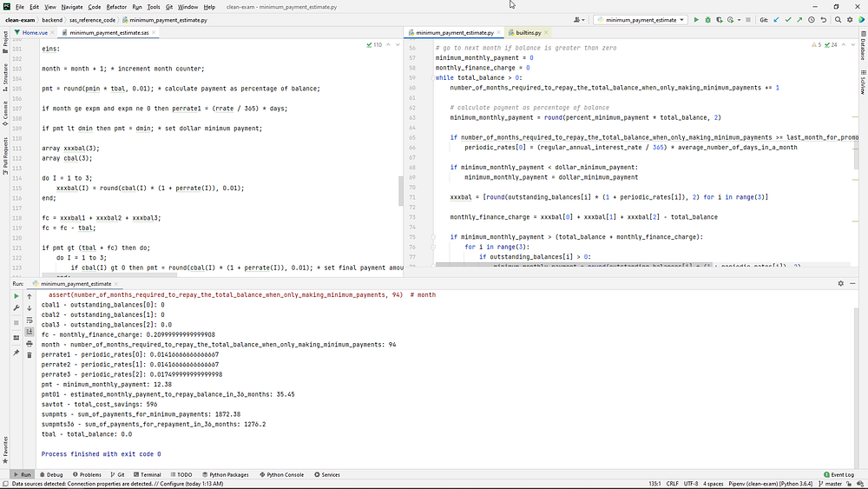Click the Git update project arrow
The image size is (868, 489).
(776, 19)
